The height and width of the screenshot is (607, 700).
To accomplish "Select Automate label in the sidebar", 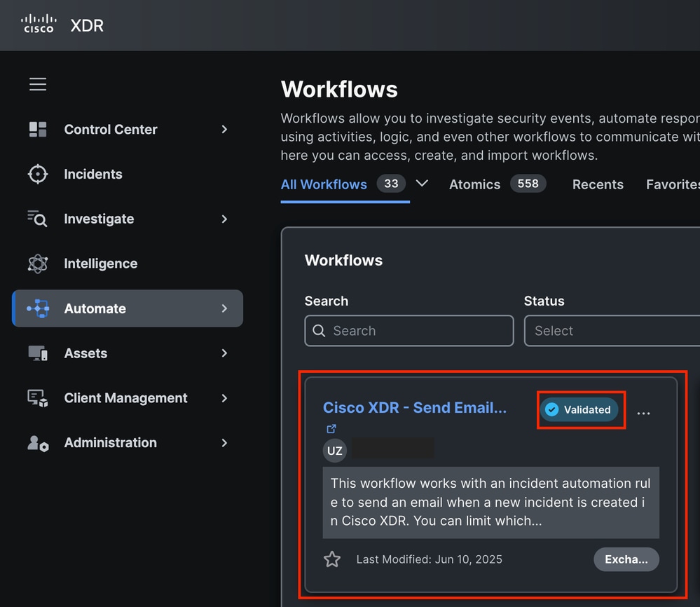I will coord(95,308).
